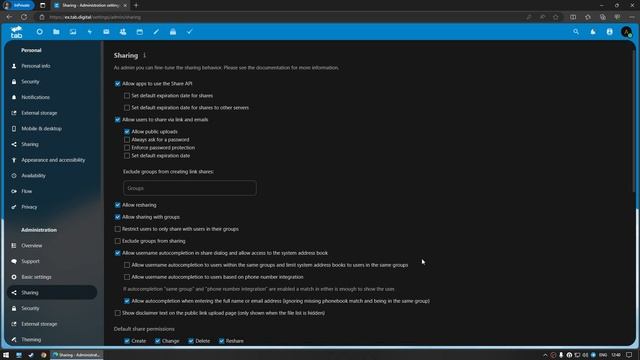Open the Availability settings item
The image size is (640, 360).
pyautogui.click(x=52, y=176)
